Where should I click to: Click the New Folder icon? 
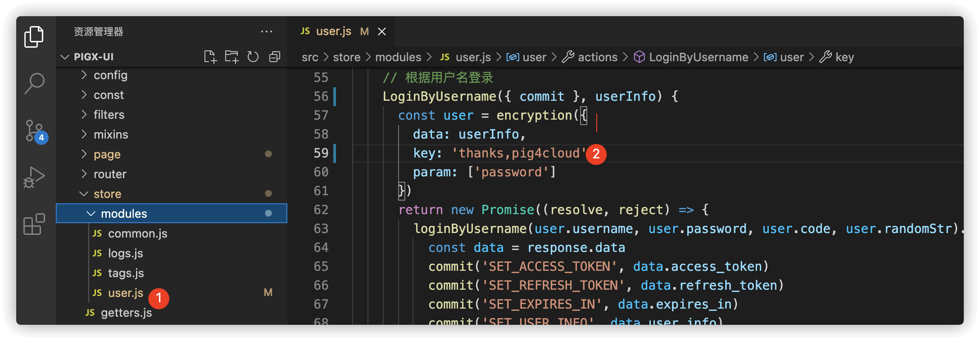click(231, 57)
